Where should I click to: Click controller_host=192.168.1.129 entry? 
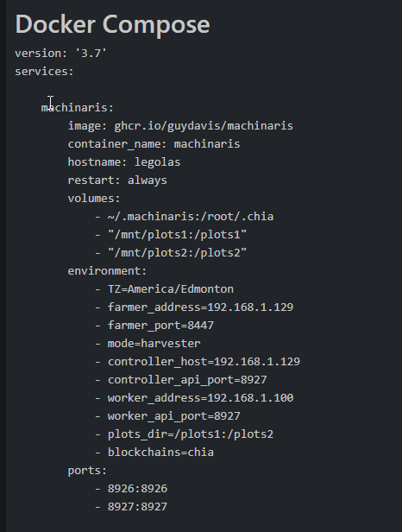(x=198, y=362)
